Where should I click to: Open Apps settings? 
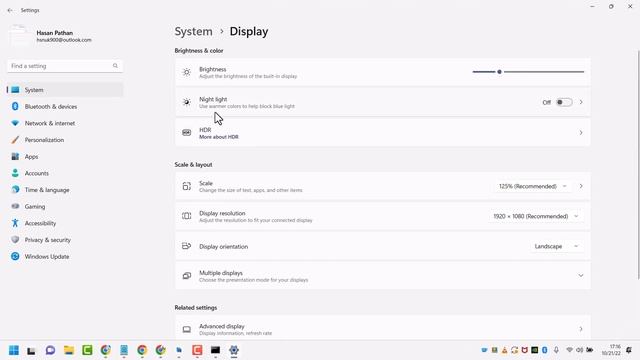tap(65, 157)
